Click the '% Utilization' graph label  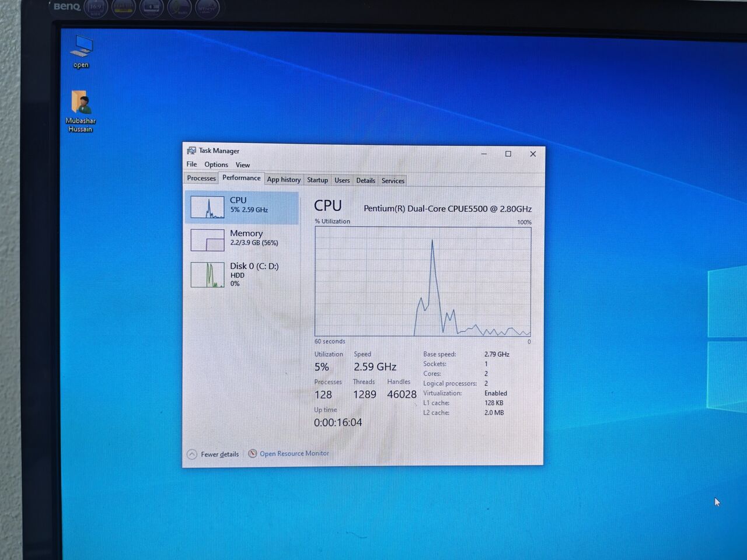coord(333,221)
